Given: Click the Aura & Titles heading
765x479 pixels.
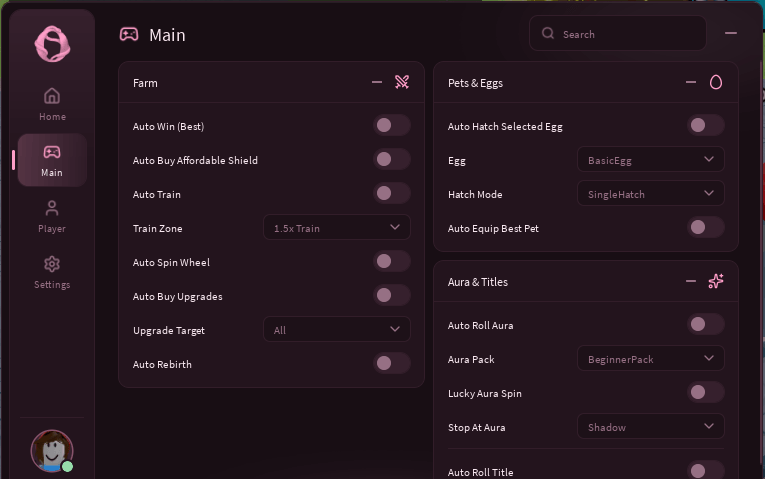Looking at the screenshot, I should [x=478, y=282].
